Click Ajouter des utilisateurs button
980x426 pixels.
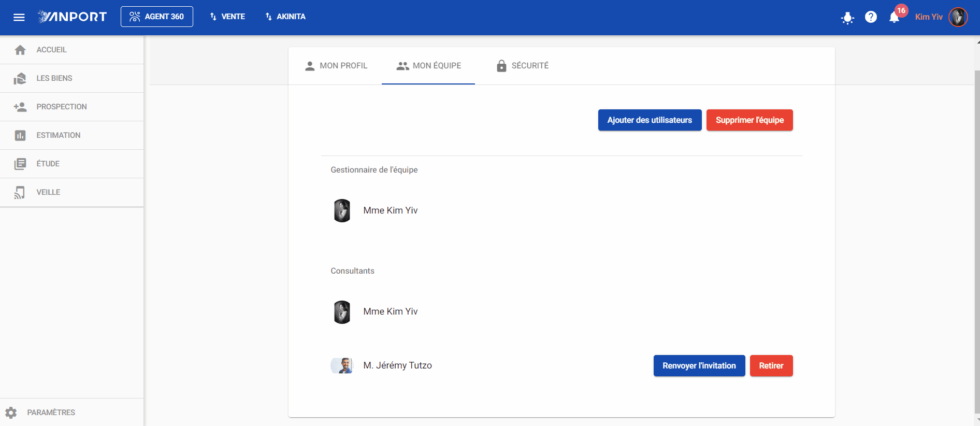point(650,120)
